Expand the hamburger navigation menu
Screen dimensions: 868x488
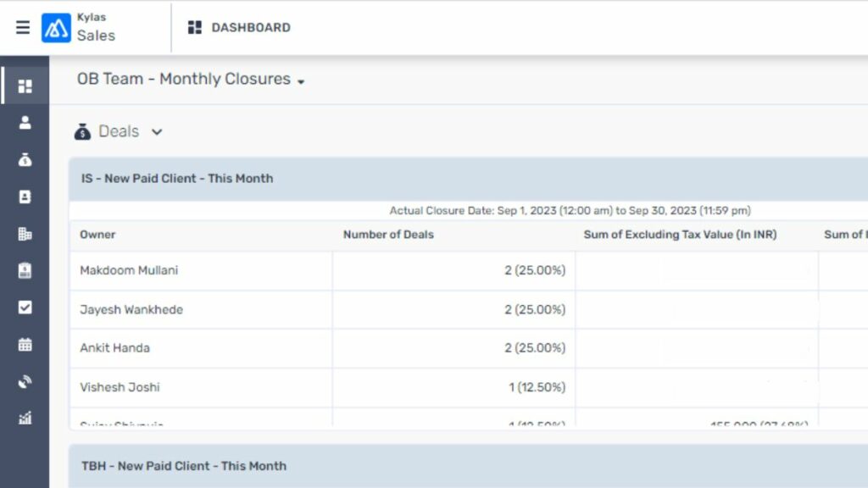point(22,26)
